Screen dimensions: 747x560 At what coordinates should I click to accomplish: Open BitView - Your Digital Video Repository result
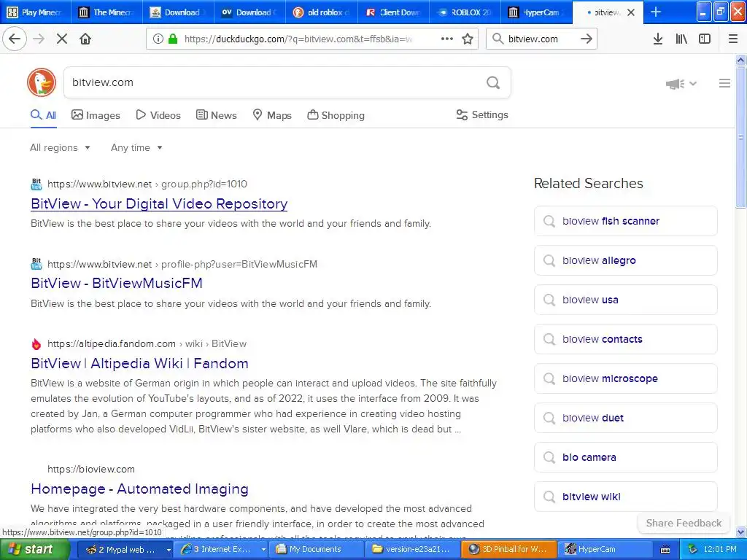coord(159,204)
